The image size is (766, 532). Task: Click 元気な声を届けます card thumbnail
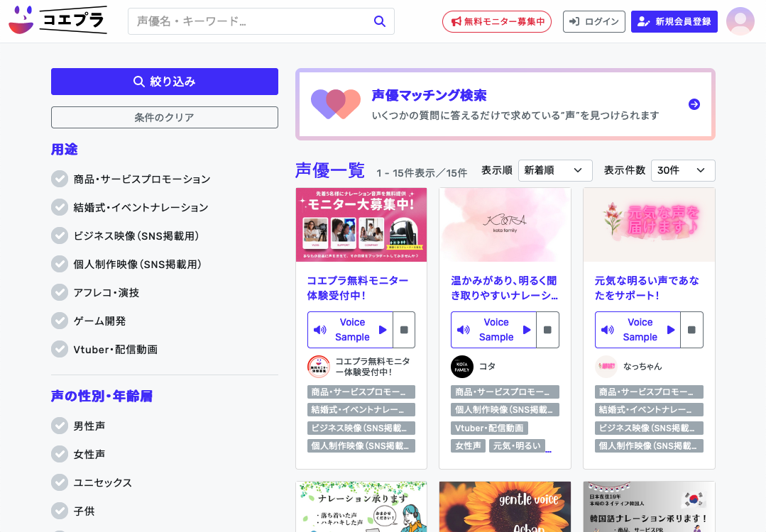(650, 225)
